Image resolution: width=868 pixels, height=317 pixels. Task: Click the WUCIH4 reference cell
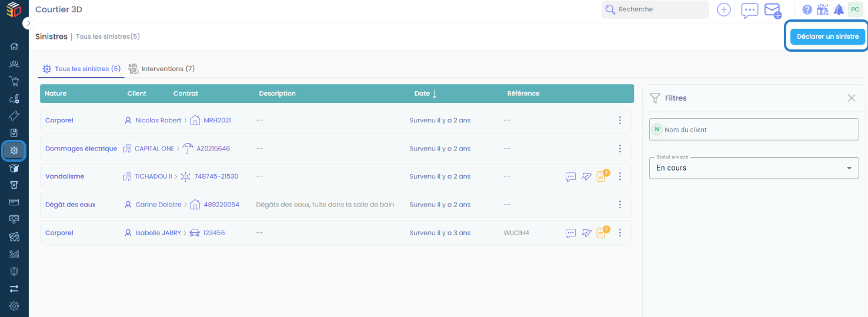[516, 233]
